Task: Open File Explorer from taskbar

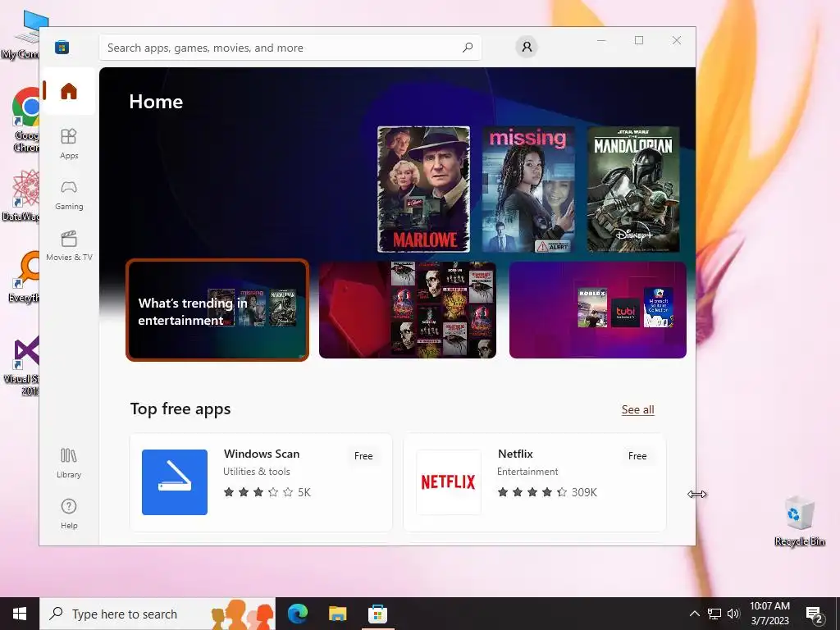Action: coord(337,614)
